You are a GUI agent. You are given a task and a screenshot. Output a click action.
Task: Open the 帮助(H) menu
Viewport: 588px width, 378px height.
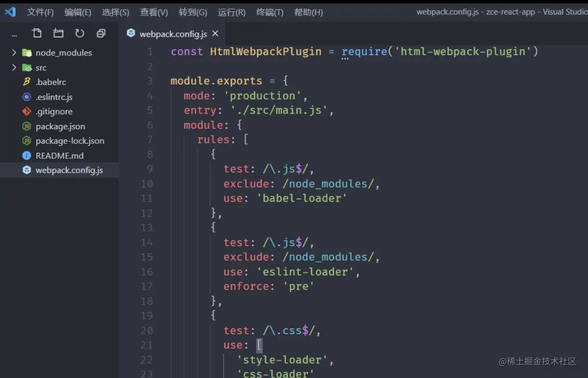coord(309,12)
